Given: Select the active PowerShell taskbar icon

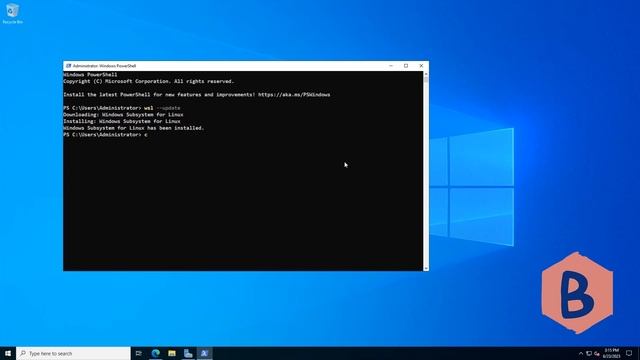Looking at the screenshot, I should 204,353.
